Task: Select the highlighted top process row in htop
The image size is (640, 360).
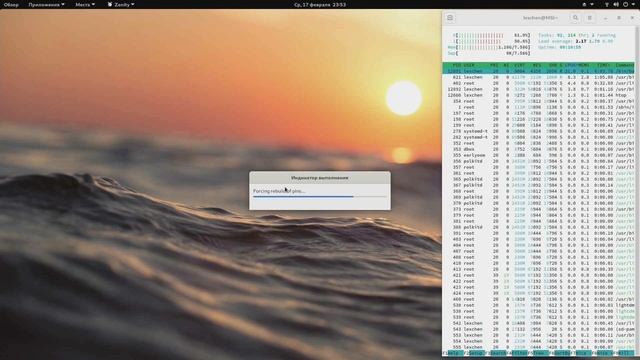Action: pos(538,71)
